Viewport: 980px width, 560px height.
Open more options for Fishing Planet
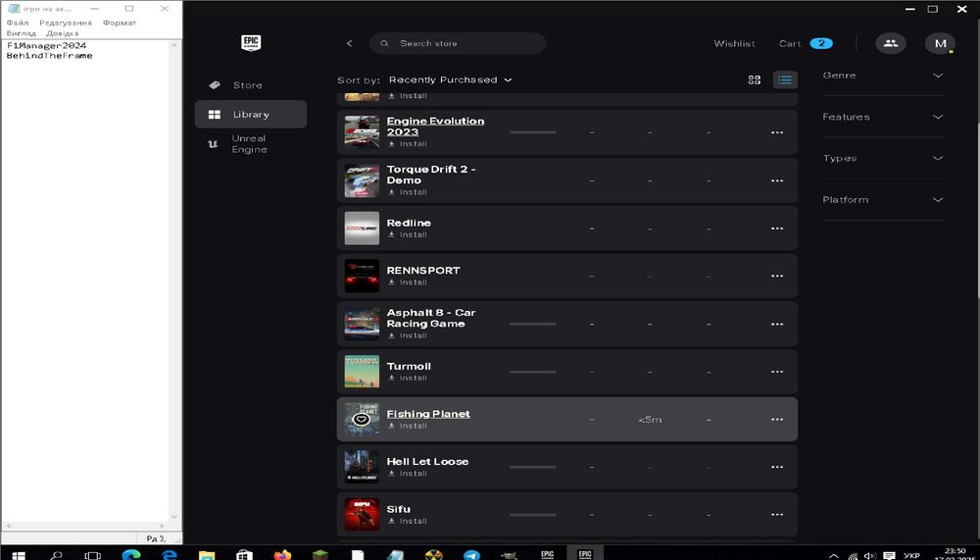[x=777, y=419]
